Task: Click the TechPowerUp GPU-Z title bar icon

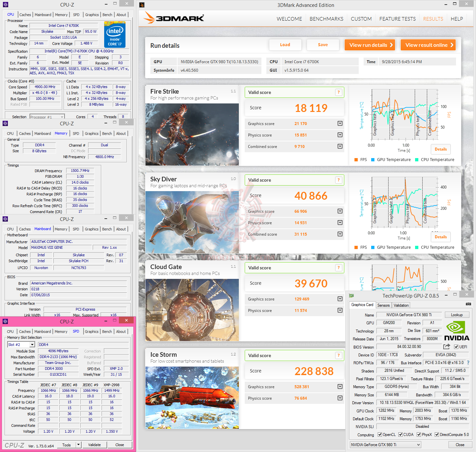Action: coord(352,296)
